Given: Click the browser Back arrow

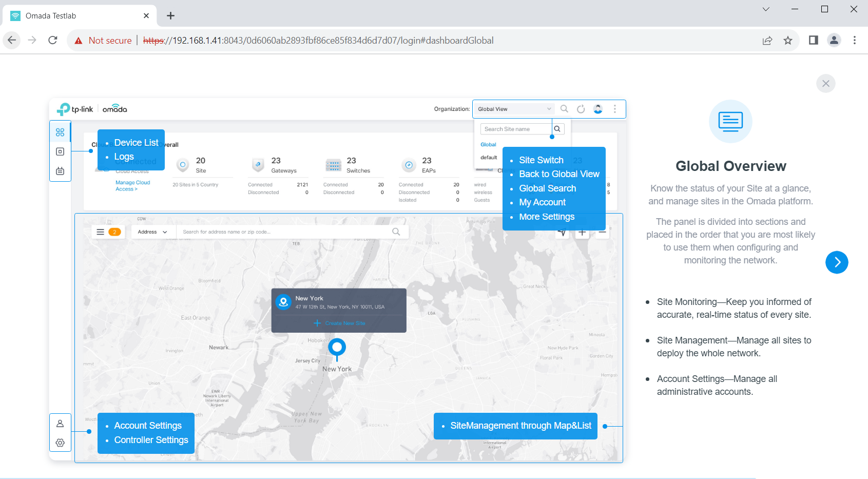Looking at the screenshot, I should 12,40.
